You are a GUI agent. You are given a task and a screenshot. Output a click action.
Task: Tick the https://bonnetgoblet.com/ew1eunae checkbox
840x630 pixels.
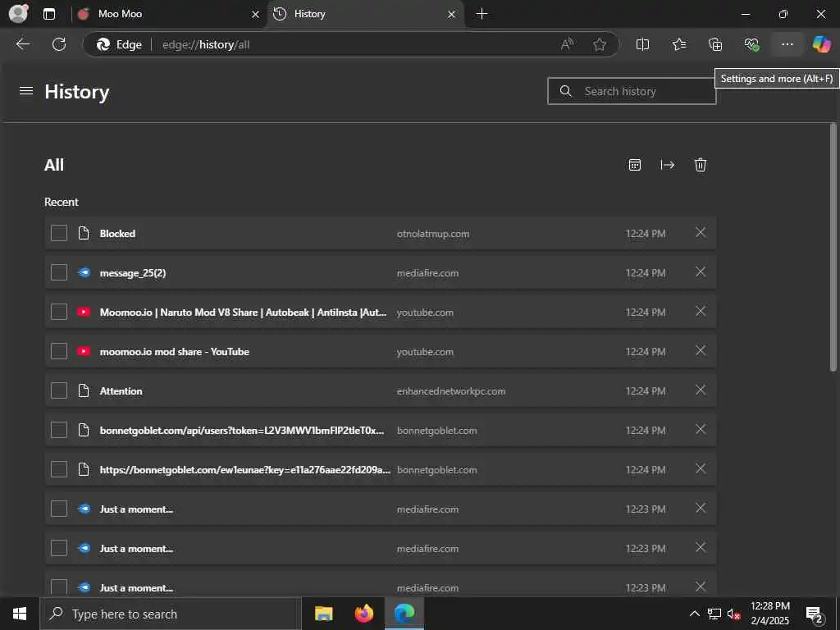pyautogui.click(x=59, y=469)
